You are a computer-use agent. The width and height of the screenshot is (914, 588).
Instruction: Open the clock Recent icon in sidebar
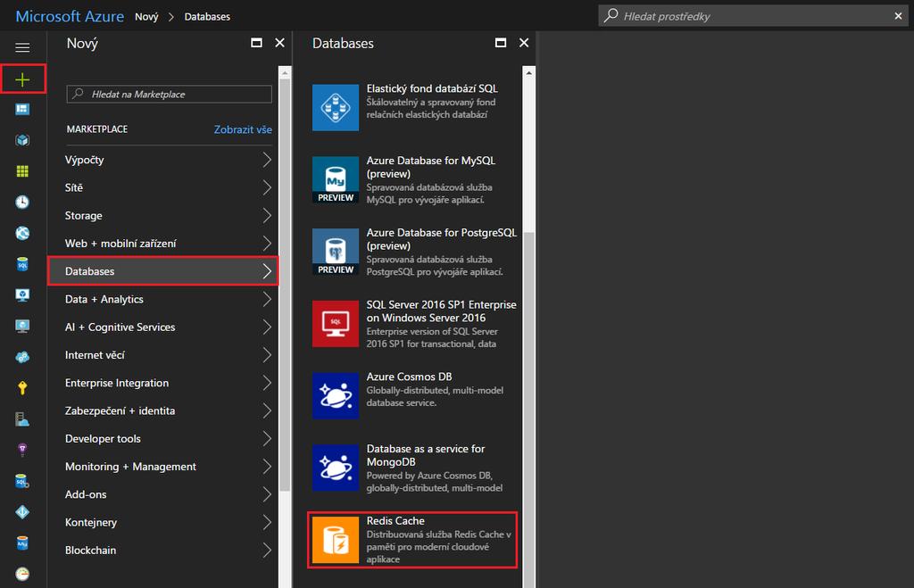(x=22, y=202)
